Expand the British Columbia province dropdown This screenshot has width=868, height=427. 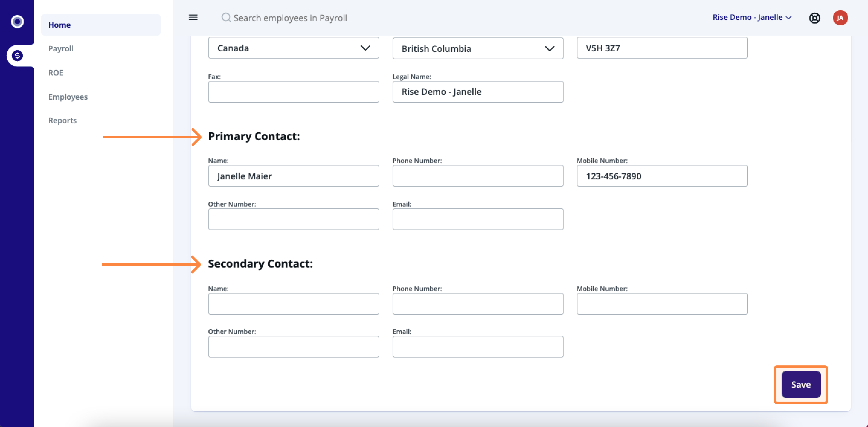pos(478,49)
